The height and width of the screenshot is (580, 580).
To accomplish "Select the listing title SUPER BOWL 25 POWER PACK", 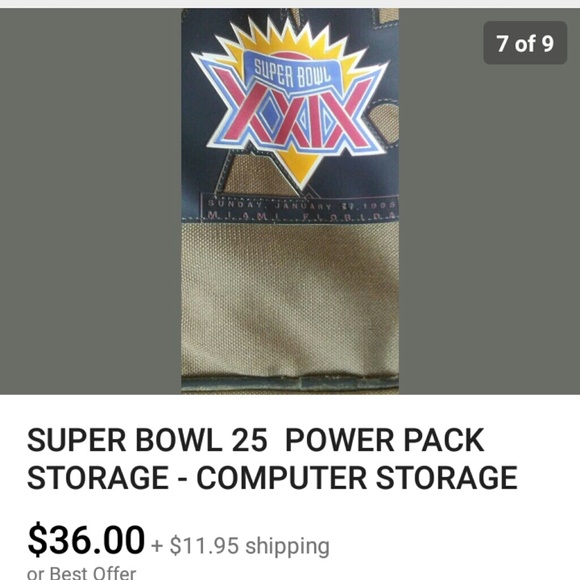I will 256,440.
